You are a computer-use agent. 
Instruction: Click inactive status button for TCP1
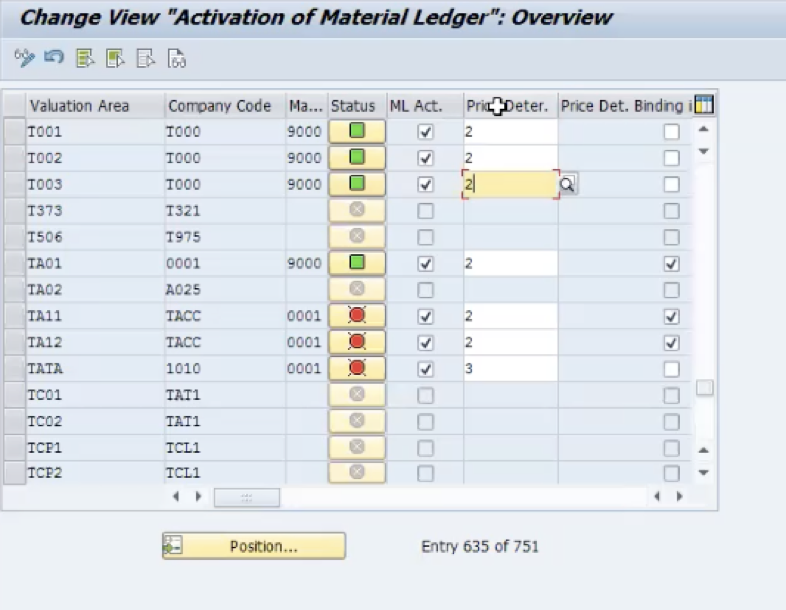click(x=357, y=447)
